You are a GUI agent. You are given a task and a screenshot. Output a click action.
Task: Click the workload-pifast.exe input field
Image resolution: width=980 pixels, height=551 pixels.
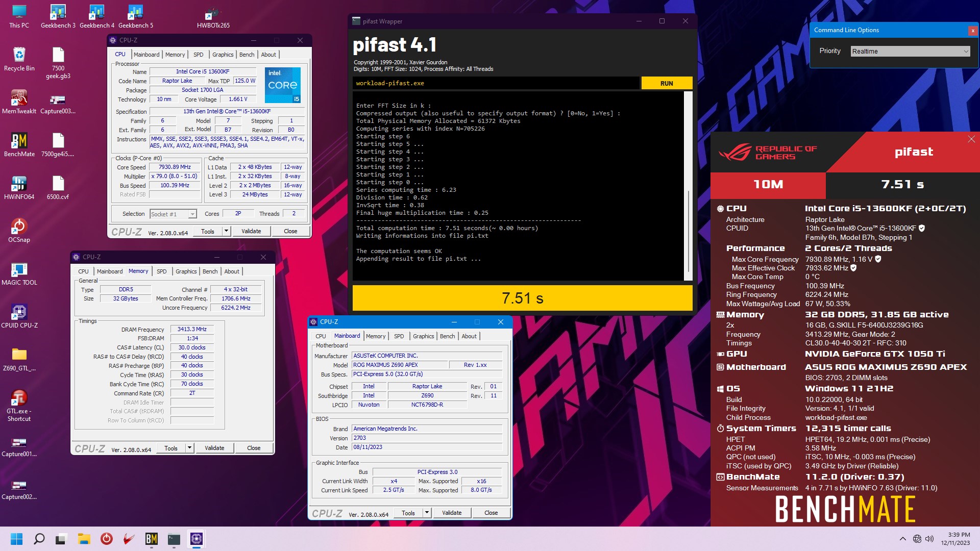[x=496, y=83]
